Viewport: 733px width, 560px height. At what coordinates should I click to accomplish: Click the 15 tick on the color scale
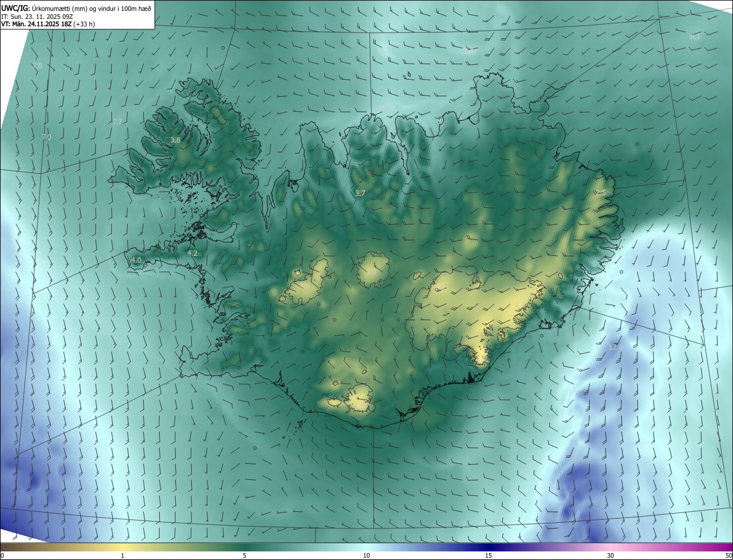488,555
